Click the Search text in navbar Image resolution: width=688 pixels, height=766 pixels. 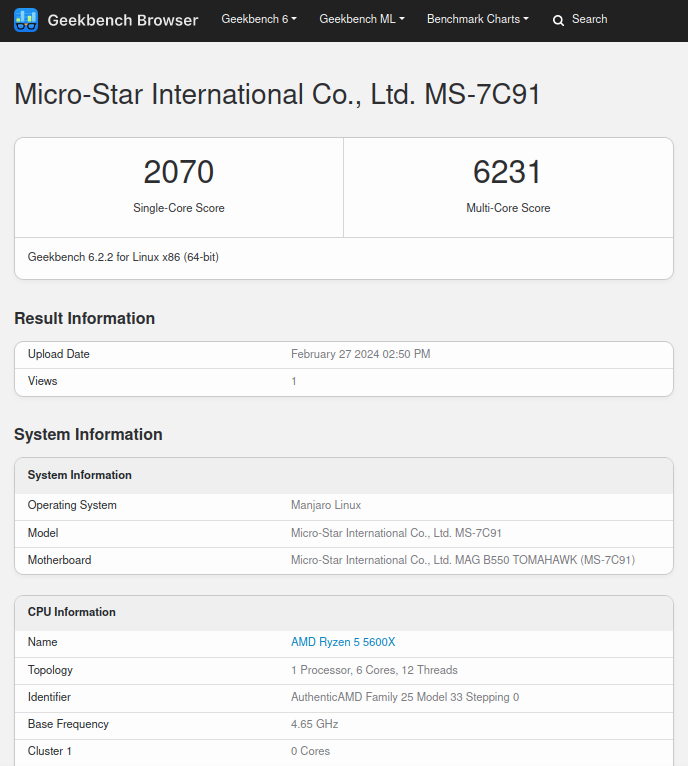pos(589,19)
